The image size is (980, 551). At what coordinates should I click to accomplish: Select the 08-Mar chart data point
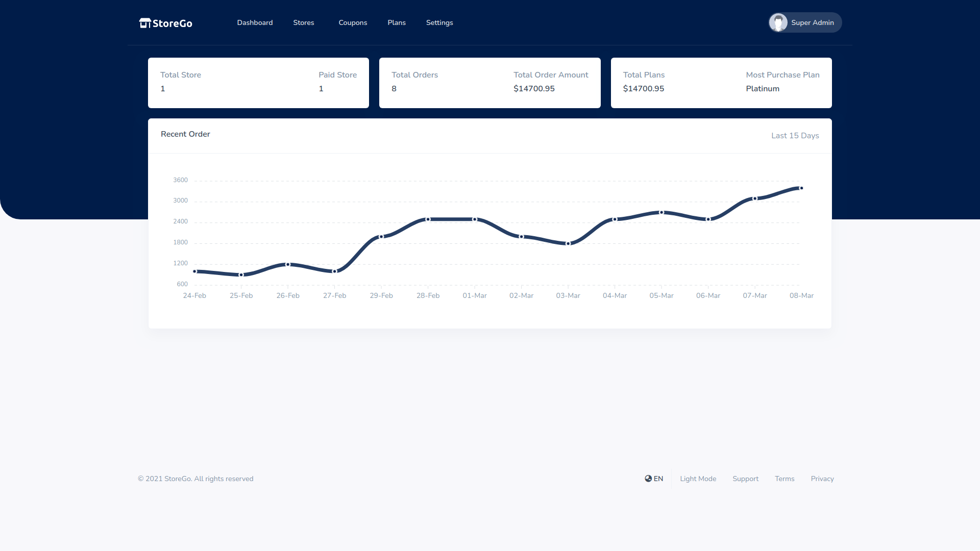[x=801, y=188]
